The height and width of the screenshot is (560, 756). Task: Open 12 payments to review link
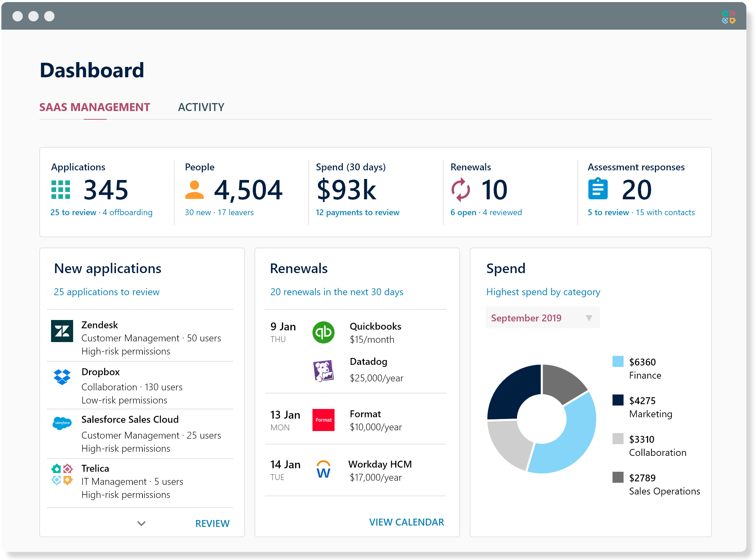coord(357,212)
